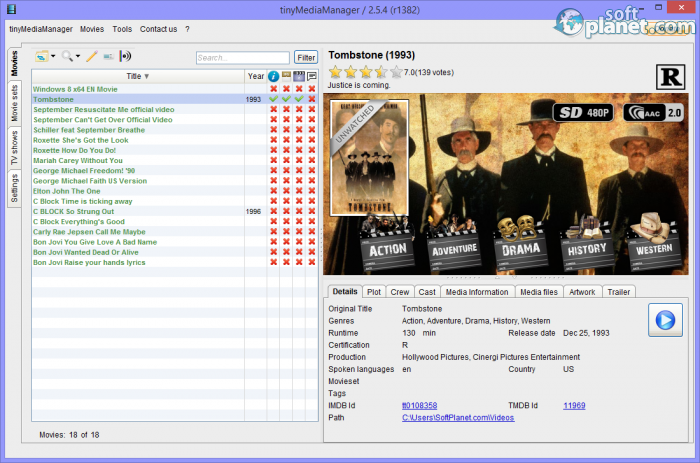
Task: Open the Contact us menu
Action: [158, 29]
